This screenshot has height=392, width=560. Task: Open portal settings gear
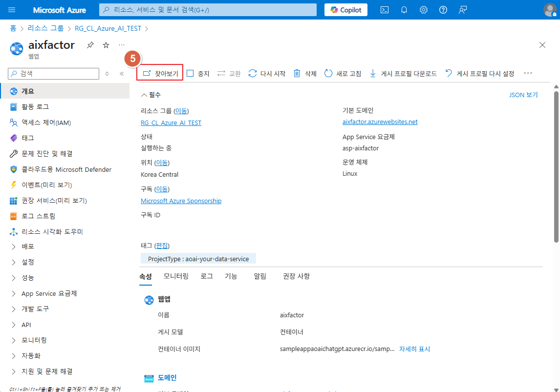pyautogui.click(x=424, y=10)
